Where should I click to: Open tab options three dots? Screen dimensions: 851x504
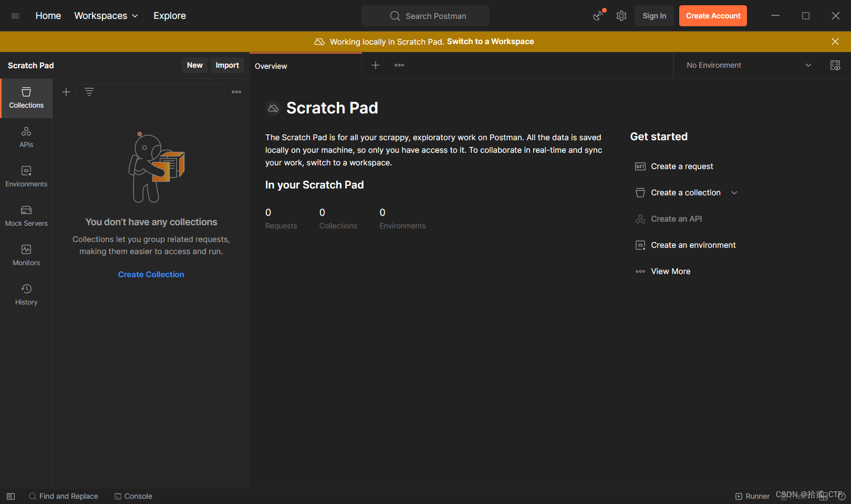pyautogui.click(x=399, y=65)
